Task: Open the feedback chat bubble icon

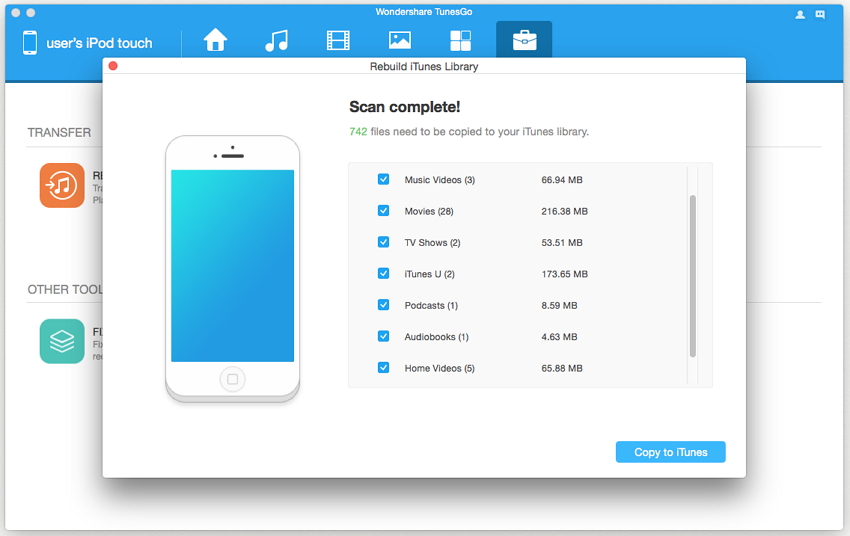Action: tap(821, 14)
